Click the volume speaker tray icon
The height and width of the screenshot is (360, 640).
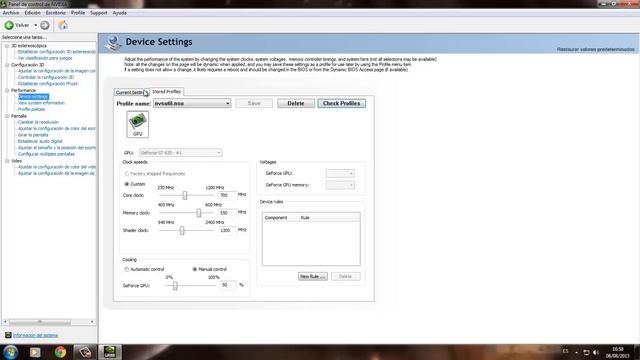[596, 352]
